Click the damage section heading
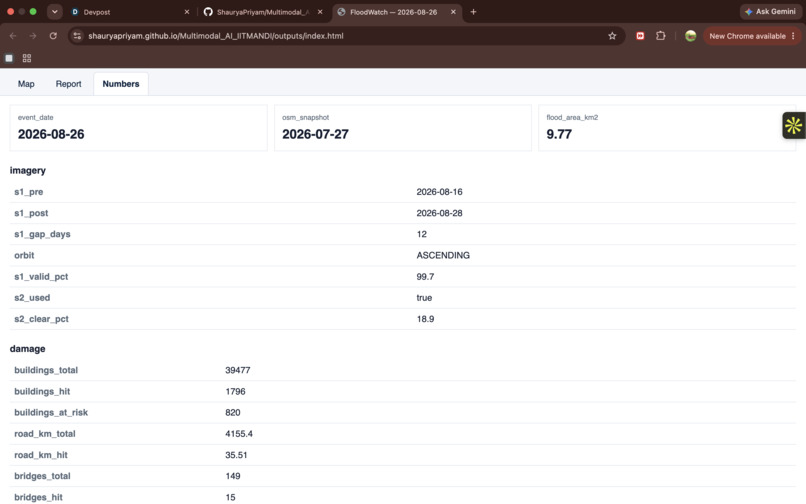Screen dimensions: 806x504 coord(27,349)
